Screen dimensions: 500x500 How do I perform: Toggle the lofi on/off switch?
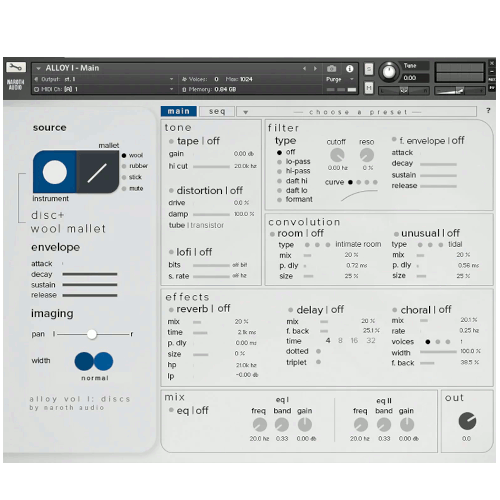(171, 252)
